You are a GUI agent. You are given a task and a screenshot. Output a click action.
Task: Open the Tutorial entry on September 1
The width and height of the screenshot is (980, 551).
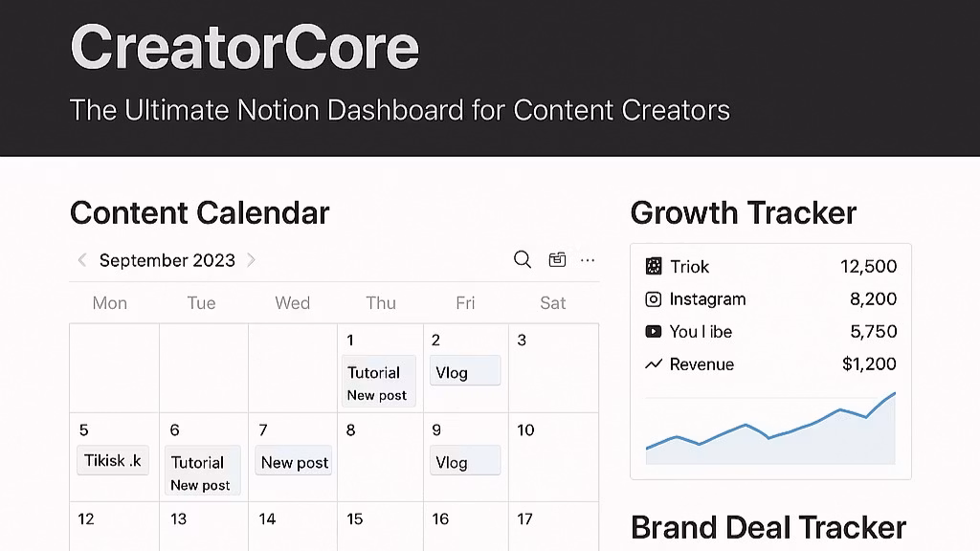coord(379,381)
